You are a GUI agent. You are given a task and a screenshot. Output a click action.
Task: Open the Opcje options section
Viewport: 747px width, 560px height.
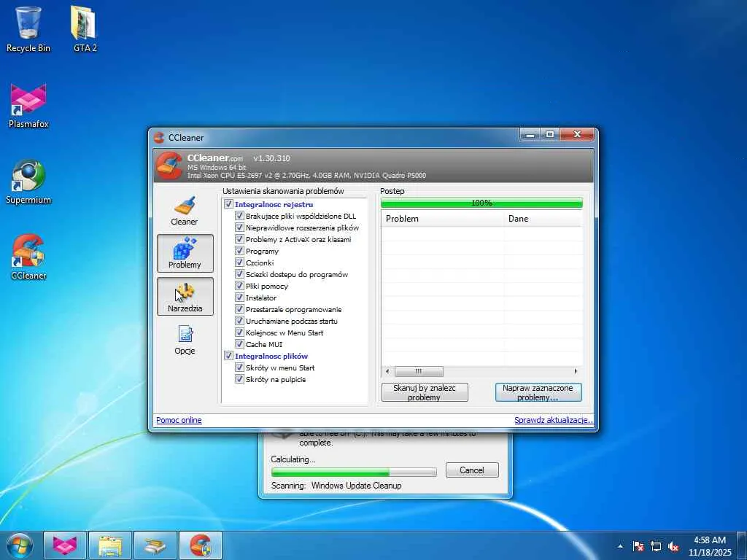(185, 340)
